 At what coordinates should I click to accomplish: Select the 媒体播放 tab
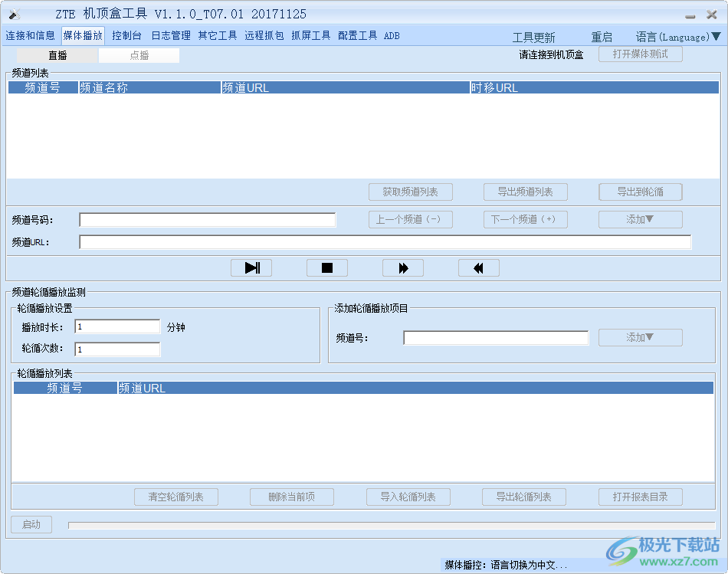(83, 35)
